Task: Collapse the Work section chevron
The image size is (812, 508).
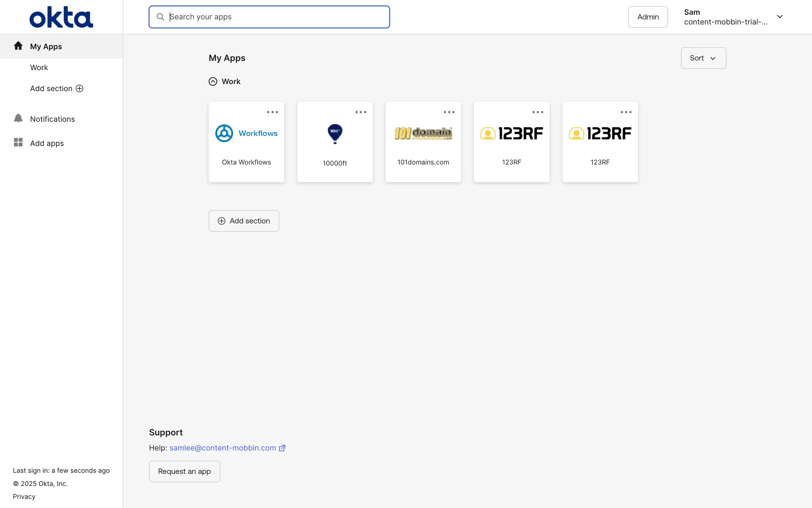Action: pos(213,81)
